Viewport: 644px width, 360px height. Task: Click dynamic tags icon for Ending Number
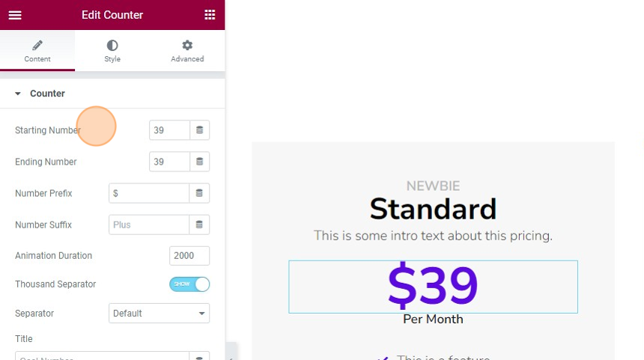(200, 162)
